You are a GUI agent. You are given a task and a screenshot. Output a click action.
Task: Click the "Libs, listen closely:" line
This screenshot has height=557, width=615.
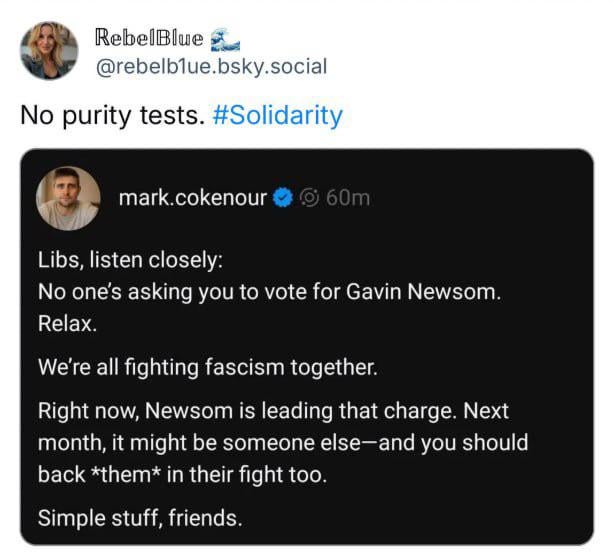click(130, 261)
